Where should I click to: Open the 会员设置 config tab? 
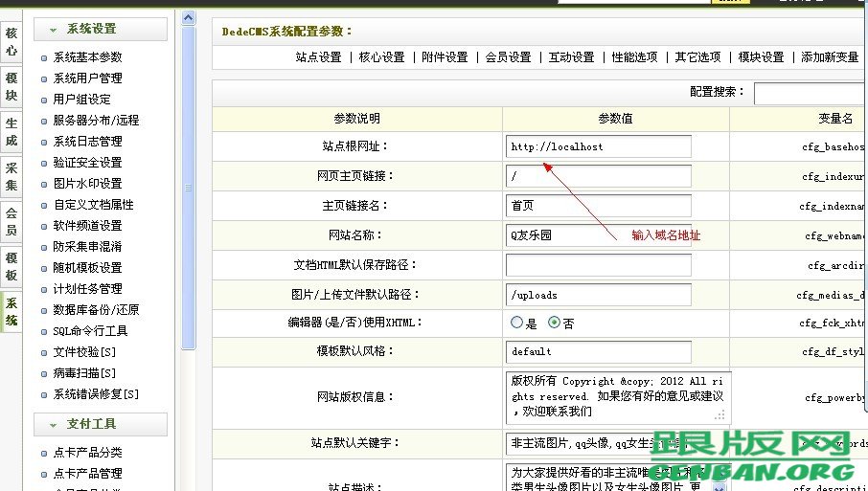508,57
